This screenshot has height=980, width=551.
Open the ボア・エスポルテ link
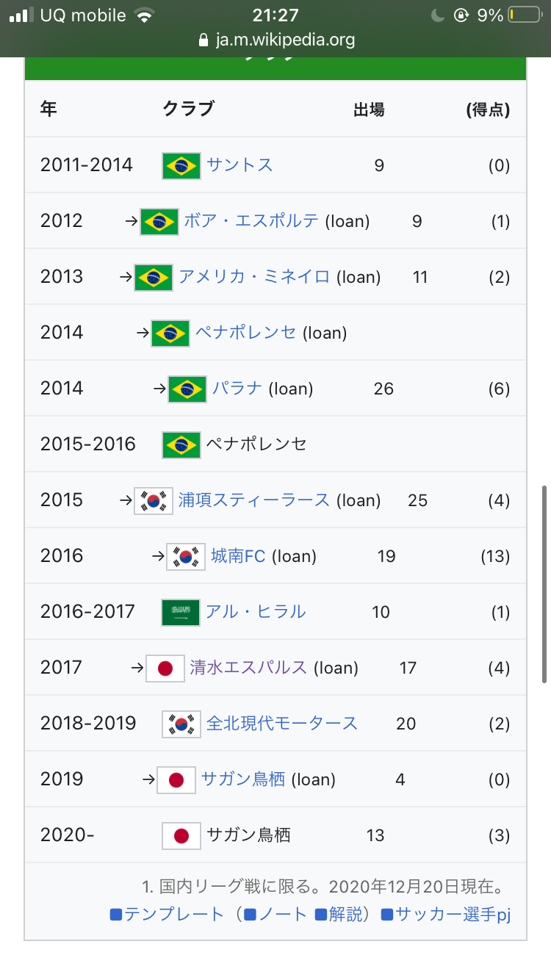pyautogui.click(x=251, y=220)
